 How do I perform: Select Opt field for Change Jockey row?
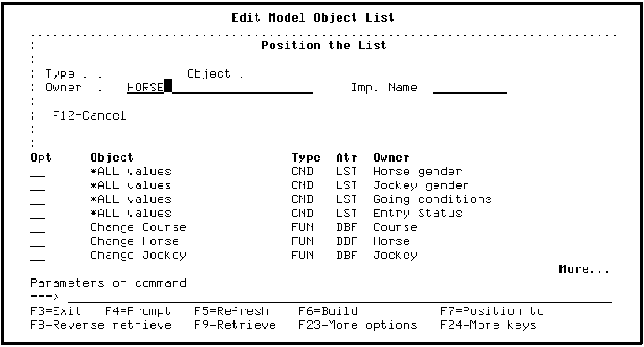(38, 255)
